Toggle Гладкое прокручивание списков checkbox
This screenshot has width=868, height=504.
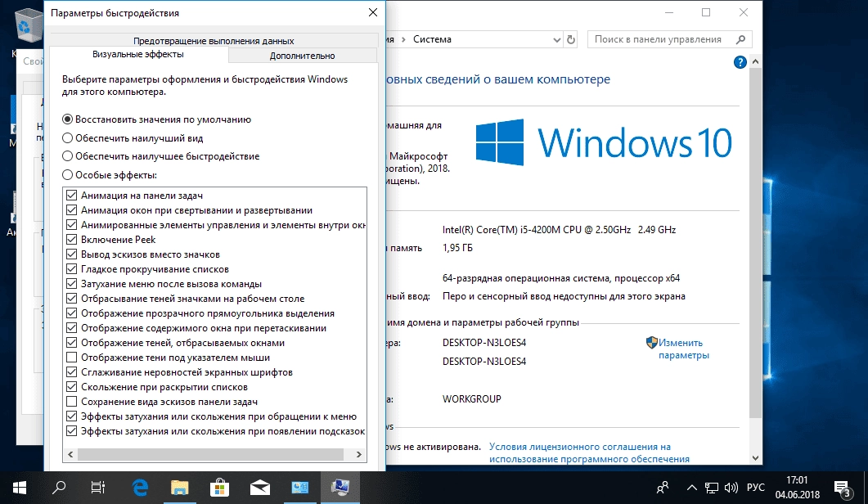[x=71, y=268]
